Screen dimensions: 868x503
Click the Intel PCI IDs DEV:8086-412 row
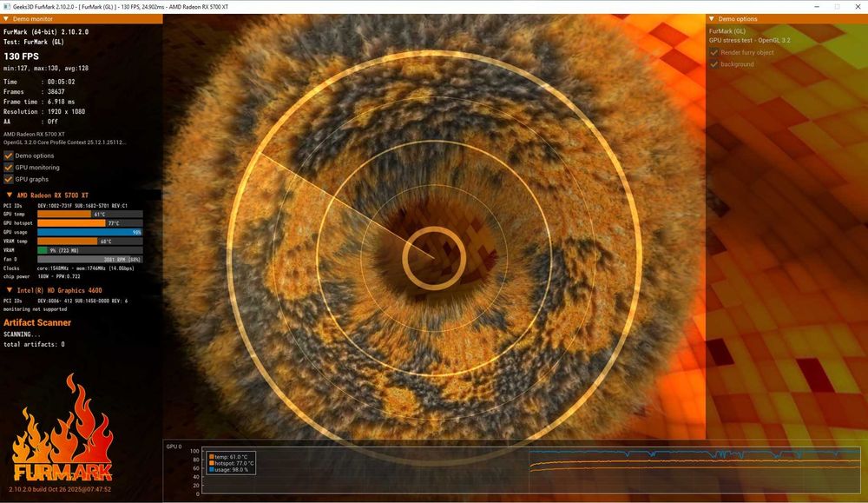pyautogui.click(x=65, y=301)
